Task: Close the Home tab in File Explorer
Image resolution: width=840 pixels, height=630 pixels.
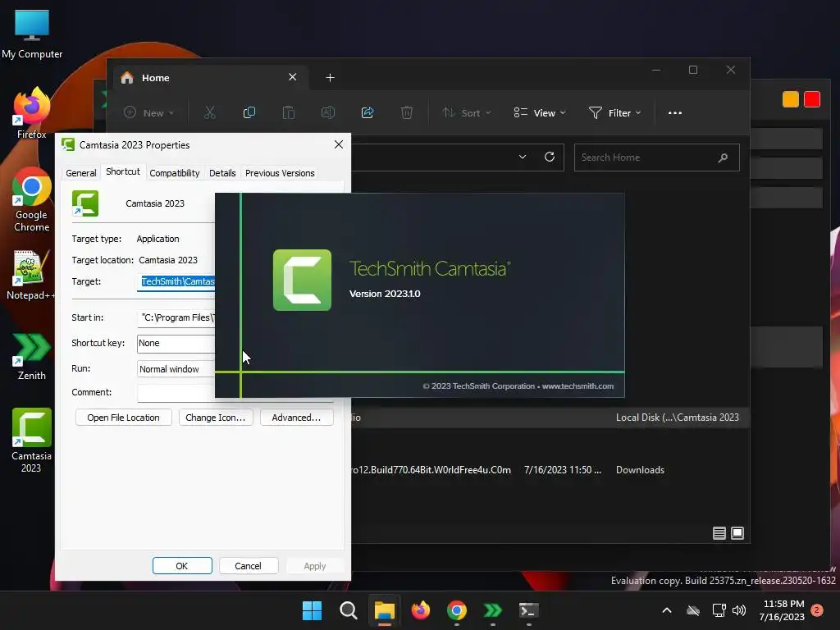Action: click(x=293, y=77)
